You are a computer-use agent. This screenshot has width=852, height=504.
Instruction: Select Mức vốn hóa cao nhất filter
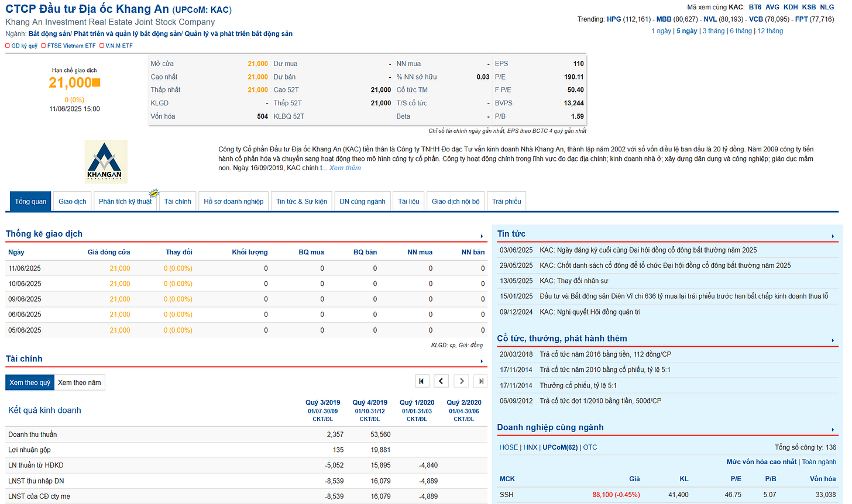761,462
